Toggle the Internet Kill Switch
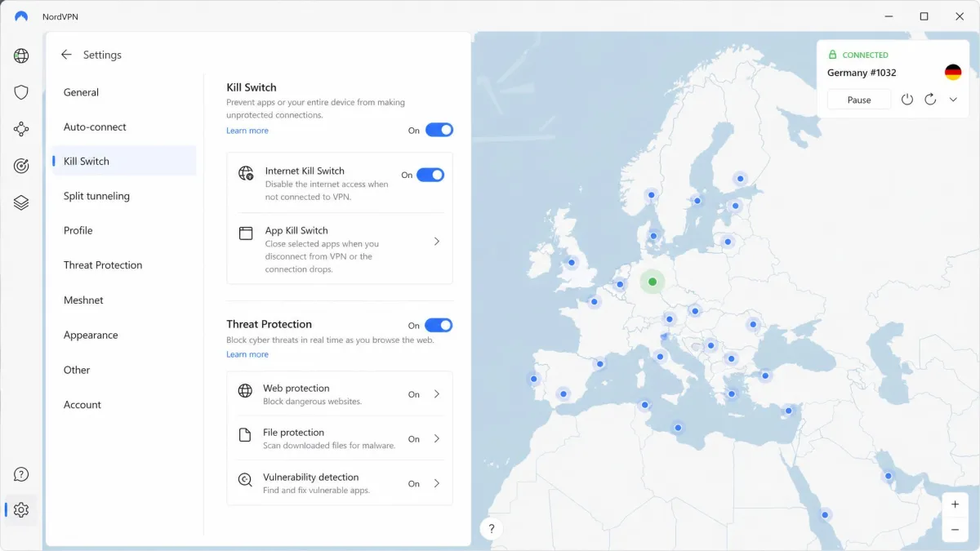Image resolution: width=980 pixels, height=551 pixels. coord(430,175)
